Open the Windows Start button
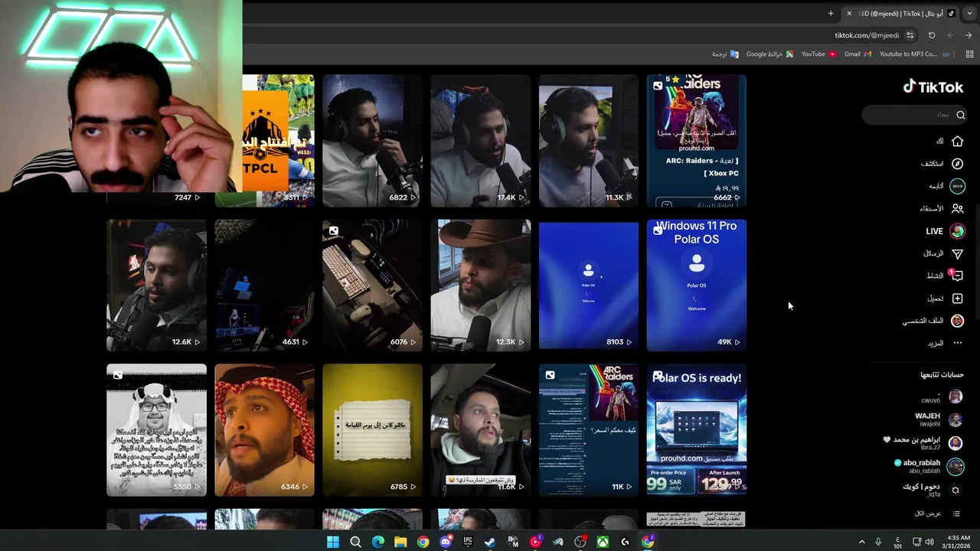 (x=333, y=542)
